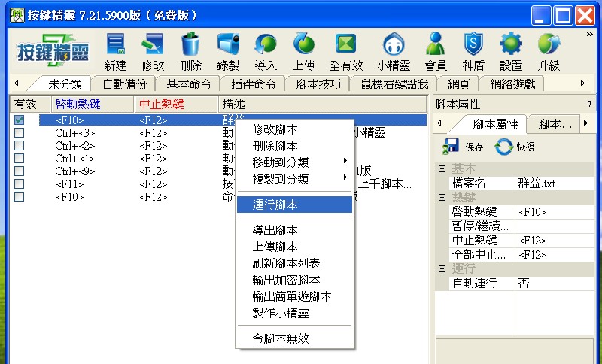Switch to the 插件命令 tab
The height and width of the screenshot is (364, 602).
tap(254, 84)
